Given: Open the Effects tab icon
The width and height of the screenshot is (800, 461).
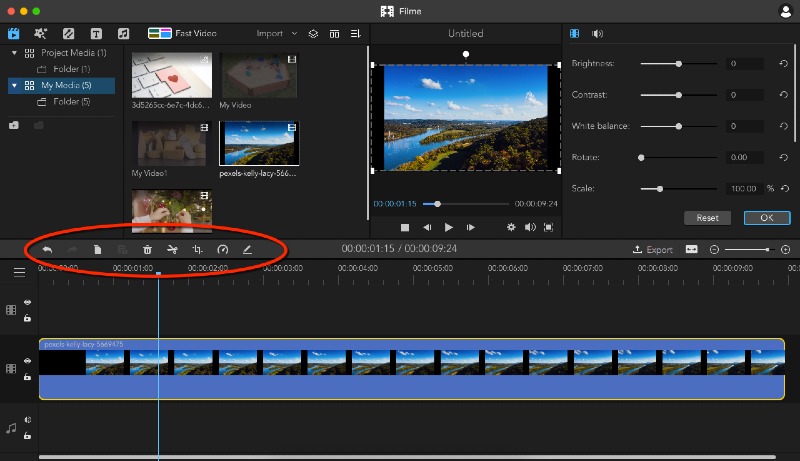Looking at the screenshot, I should pyautogui.click(x=40, y=34).
